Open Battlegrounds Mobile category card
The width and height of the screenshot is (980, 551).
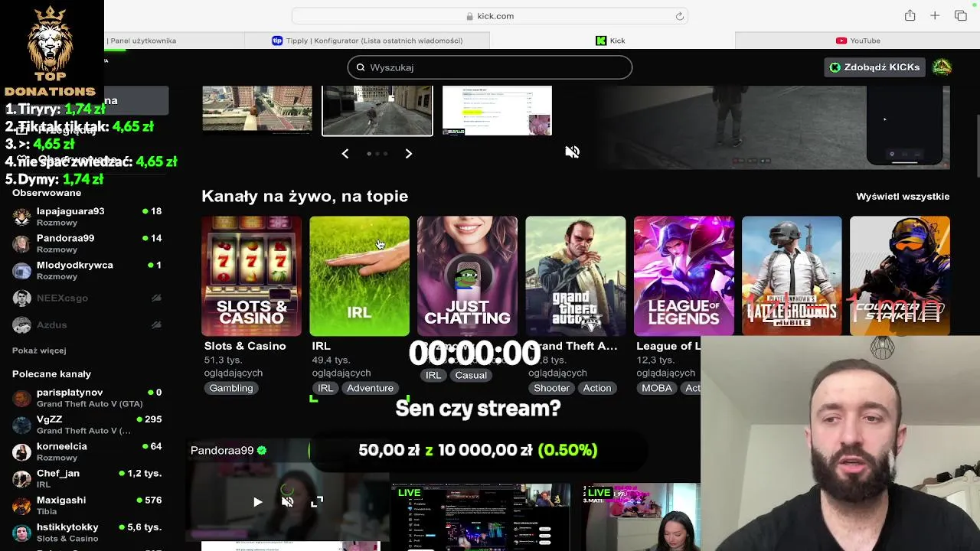pyautogui.click(x=792, y=276)
